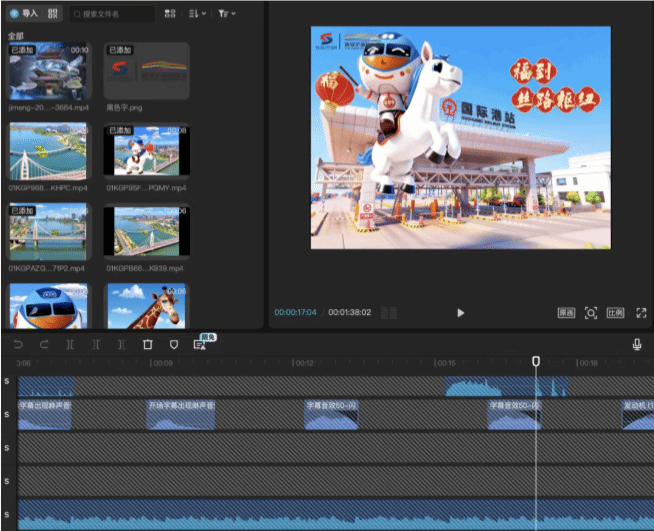Click the microphone voiceover record icon
This screenshot has width=654, height=531.
click(x=637, y=344)
